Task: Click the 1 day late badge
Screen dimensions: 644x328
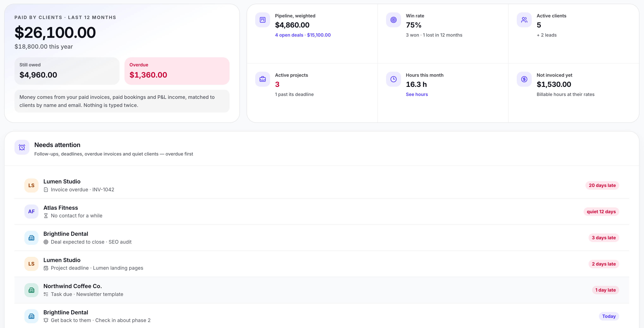Action: point(605,290)
